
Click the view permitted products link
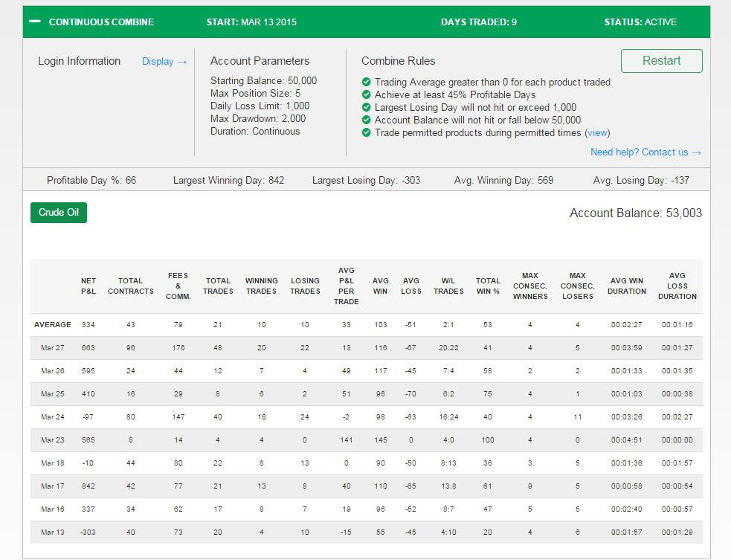597,133
